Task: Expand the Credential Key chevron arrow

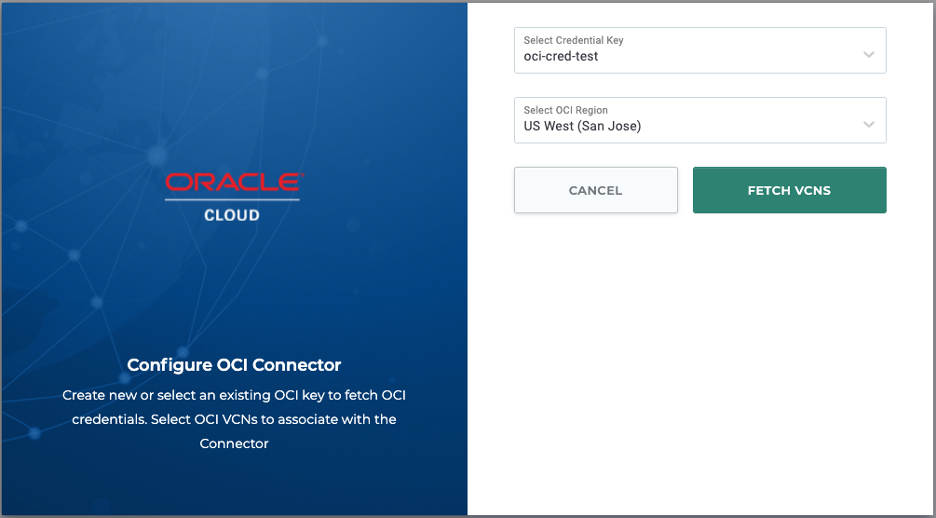Action: [x=869, y=54]
